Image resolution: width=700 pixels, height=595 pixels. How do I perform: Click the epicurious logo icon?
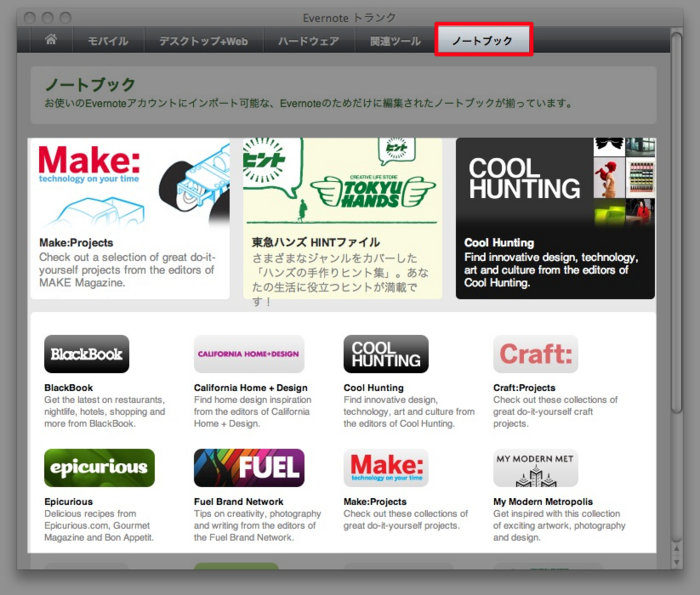coord(100,468)
